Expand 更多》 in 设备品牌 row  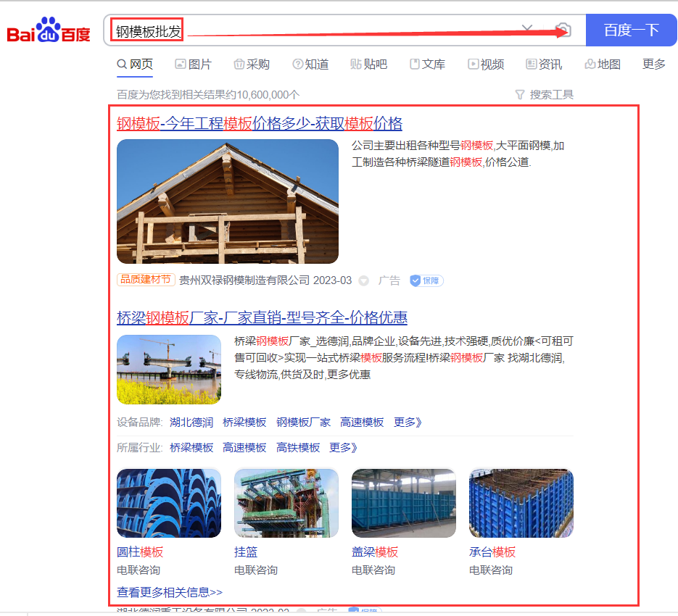coord(408,422)
